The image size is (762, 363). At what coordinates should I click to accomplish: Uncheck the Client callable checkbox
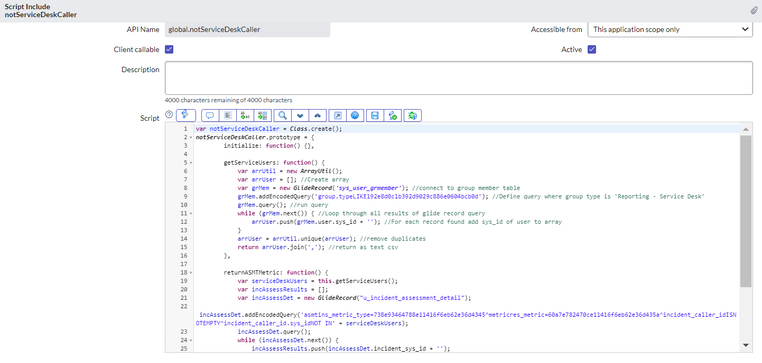[x=169, y=50]
